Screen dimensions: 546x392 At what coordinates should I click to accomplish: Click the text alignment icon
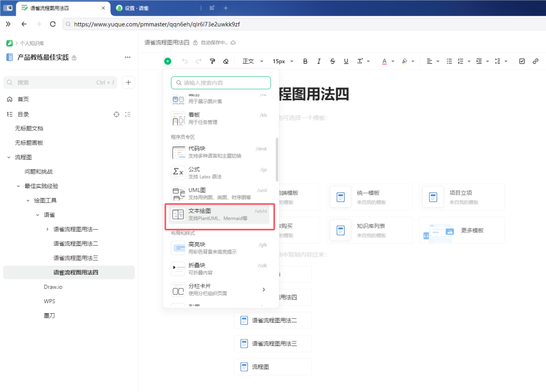tap(429, 61)
